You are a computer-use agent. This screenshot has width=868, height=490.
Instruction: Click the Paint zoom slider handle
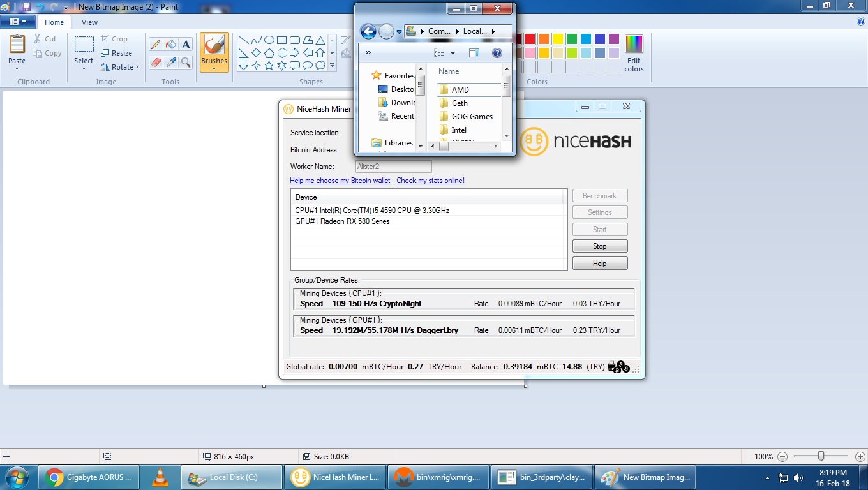[821, 457]
